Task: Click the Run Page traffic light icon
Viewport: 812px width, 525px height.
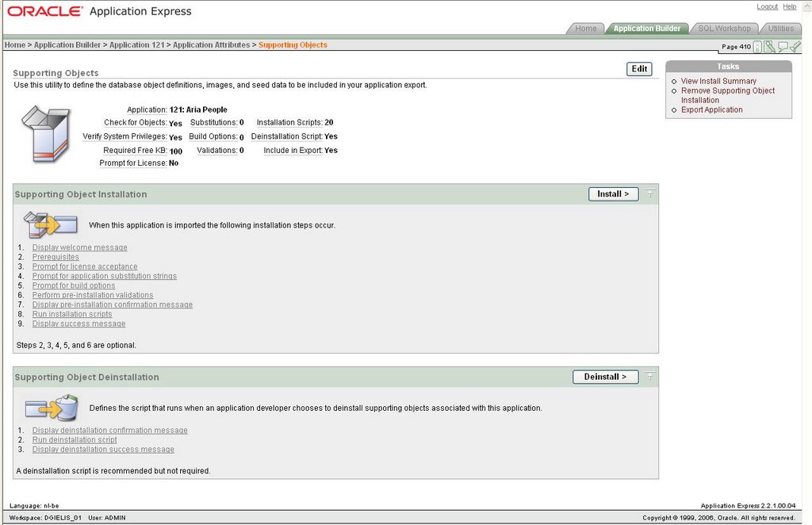Action: click(x=757, y=47)
